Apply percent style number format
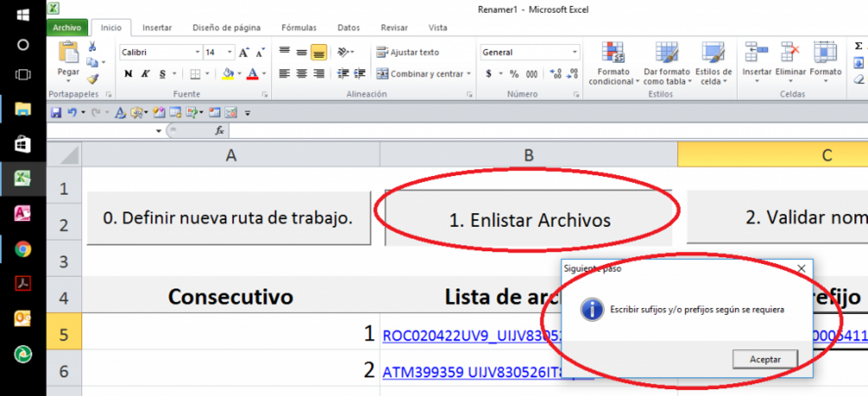868x396 pixels. tap(514, 73)
